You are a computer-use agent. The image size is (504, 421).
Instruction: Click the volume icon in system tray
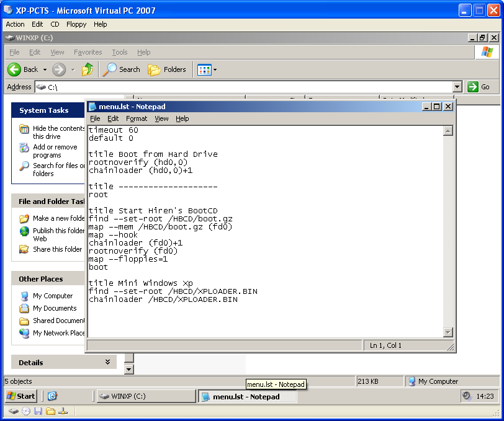[466, 396]
